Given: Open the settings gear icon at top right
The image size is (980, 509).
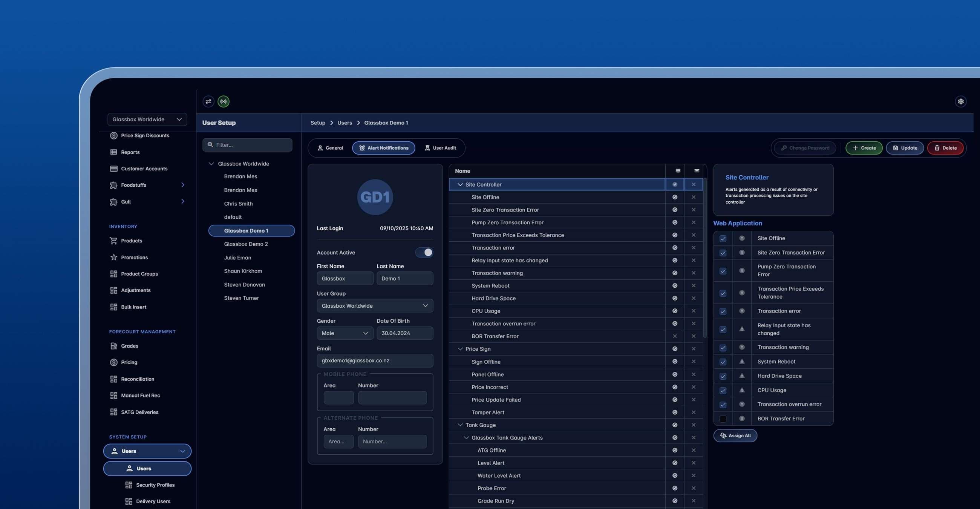Looking at the screenshot, I should click(x=961, y=101).
